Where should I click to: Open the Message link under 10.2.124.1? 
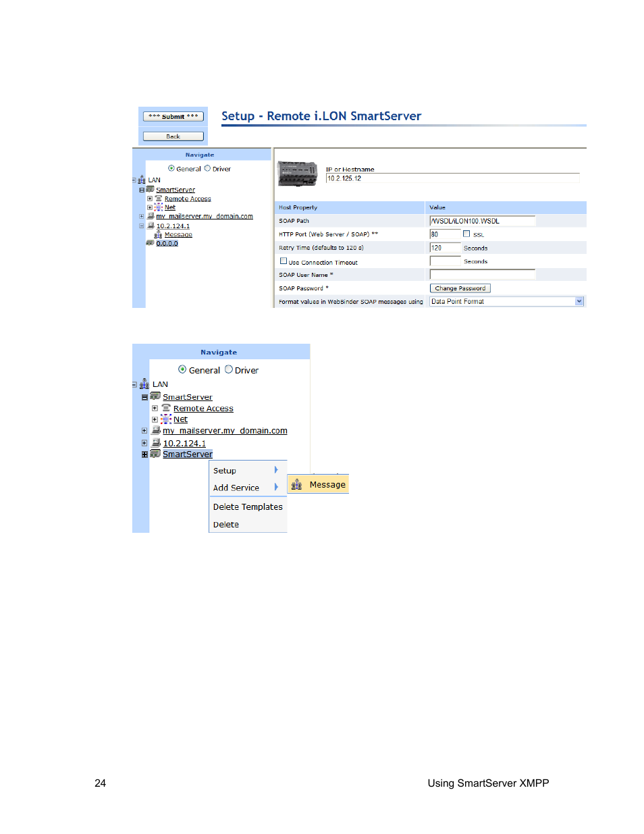(178, 234)
